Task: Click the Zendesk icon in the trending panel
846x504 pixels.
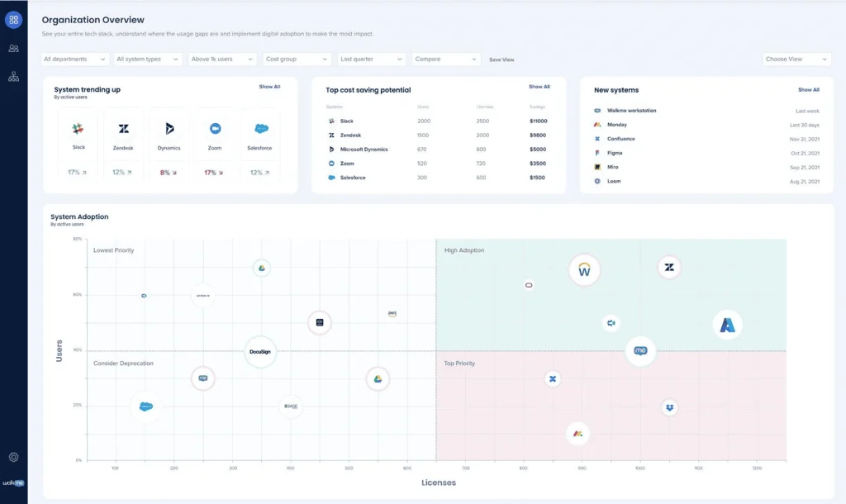Action: point(123,129)
